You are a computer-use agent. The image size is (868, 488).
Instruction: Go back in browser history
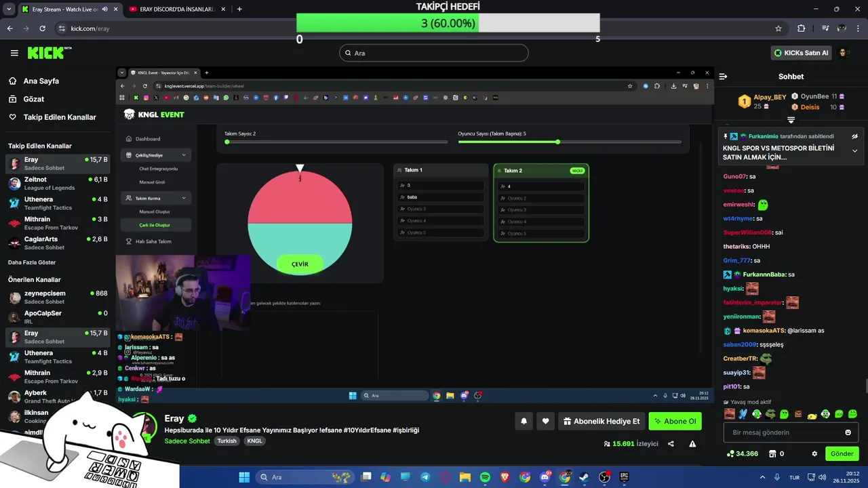(9, 28)
